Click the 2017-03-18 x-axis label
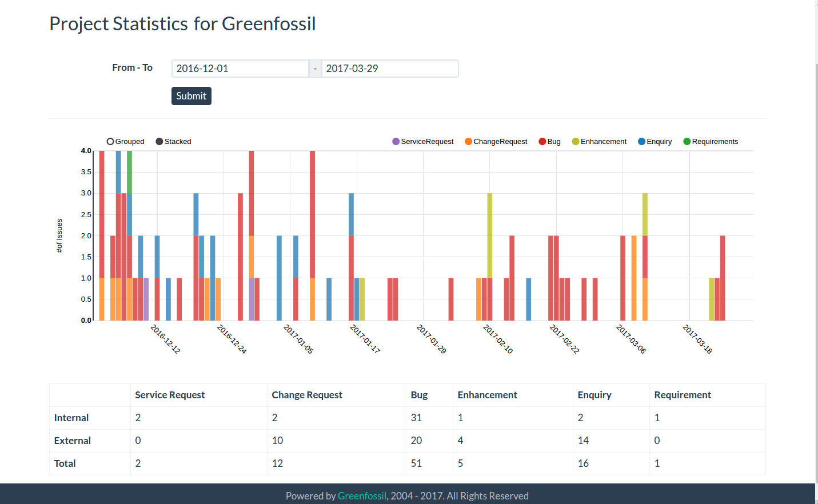The height and width of the screenshot is (504, 818). 698,339
